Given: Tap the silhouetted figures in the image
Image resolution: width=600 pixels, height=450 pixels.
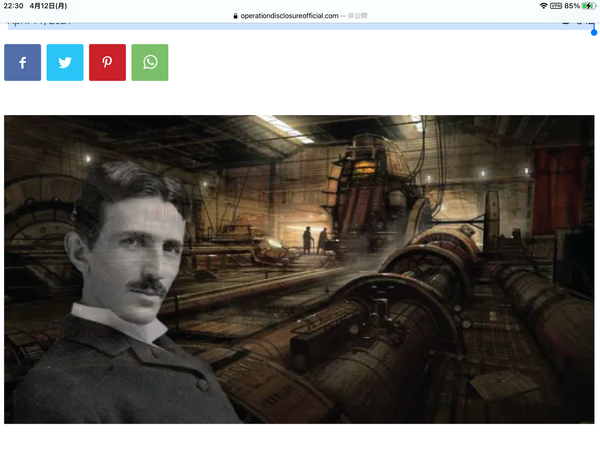Looking at the screenshot, I should [x=315, y=238].
